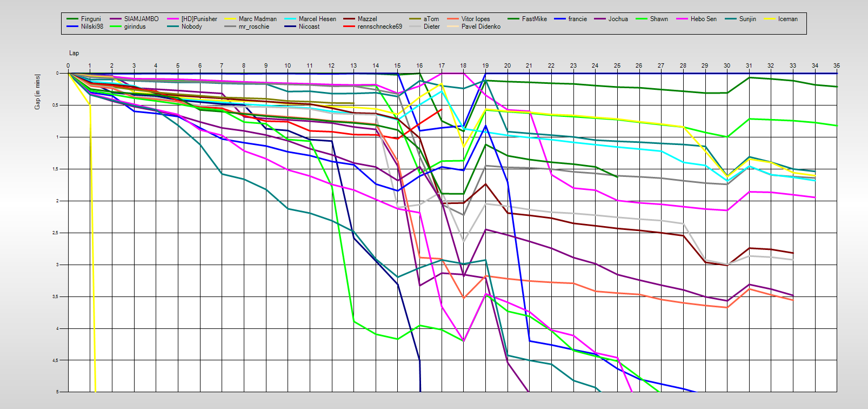The width and height of the screenshot is (868, 409).
Task: Select rennschnecke69 in the legend
Action: pos(379,27)
